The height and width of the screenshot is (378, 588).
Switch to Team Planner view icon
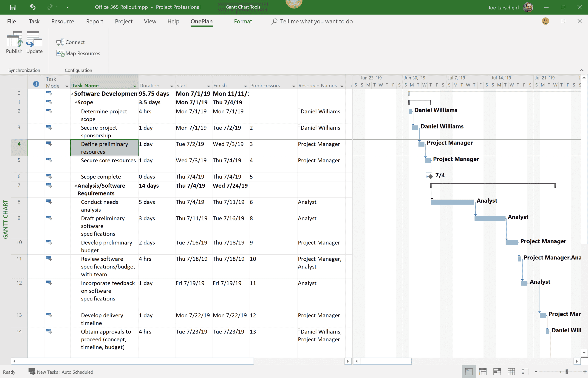[x=497, y=372]
